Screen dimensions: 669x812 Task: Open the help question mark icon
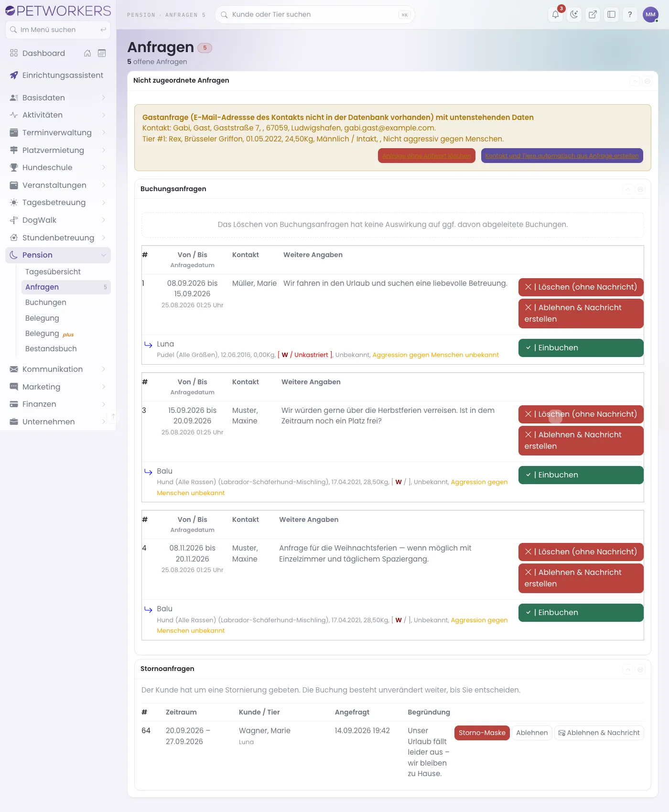point(630,14)
